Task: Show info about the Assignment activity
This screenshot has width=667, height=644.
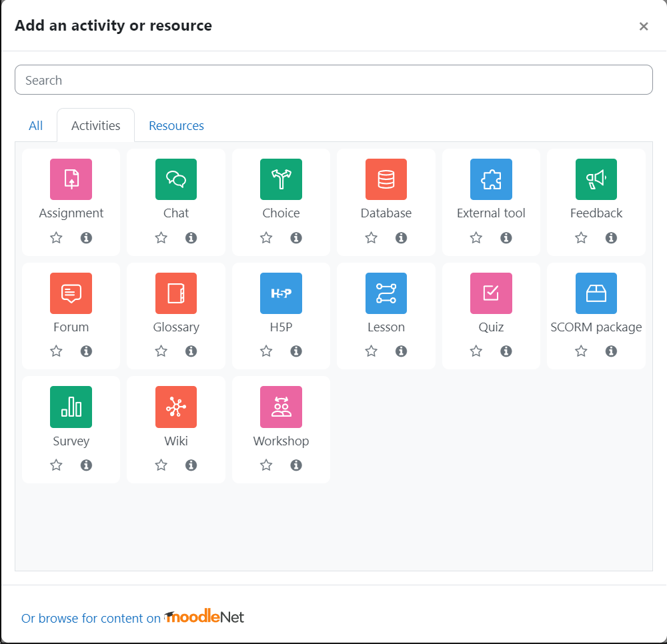Action: (x=86, y=237)
